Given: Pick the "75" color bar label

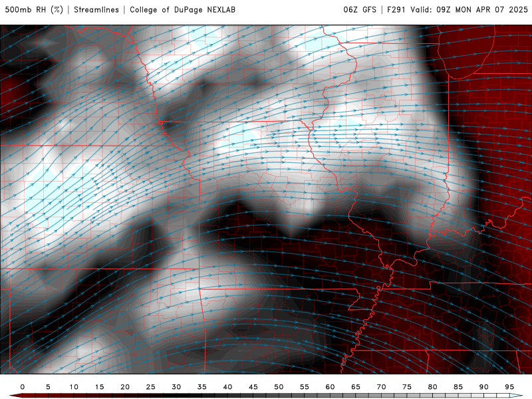Looking at the screenshot, I should click(x=407, y=387).
